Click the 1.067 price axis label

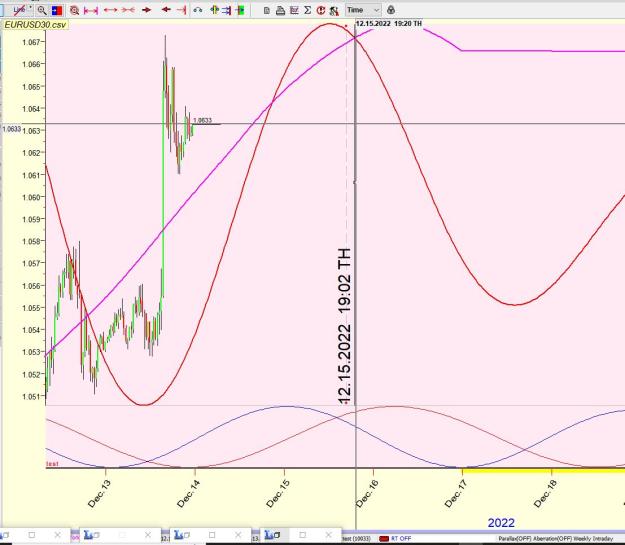[x=31, y=42]
